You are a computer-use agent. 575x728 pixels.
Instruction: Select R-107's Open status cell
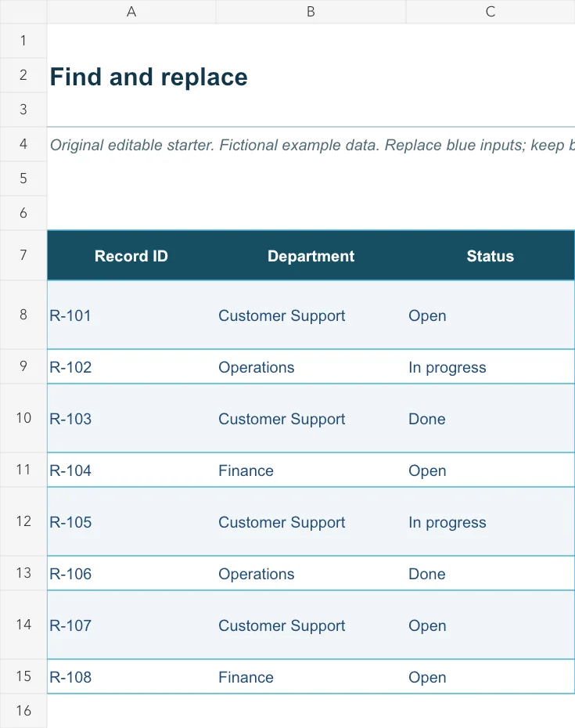pos(491,625)
